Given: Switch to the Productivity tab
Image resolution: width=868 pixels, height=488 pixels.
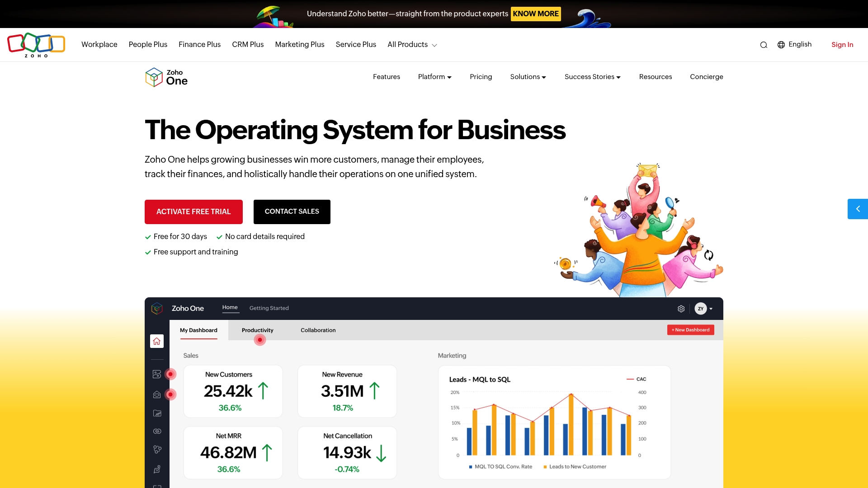Looking at the screenshot, I should 257,330.
